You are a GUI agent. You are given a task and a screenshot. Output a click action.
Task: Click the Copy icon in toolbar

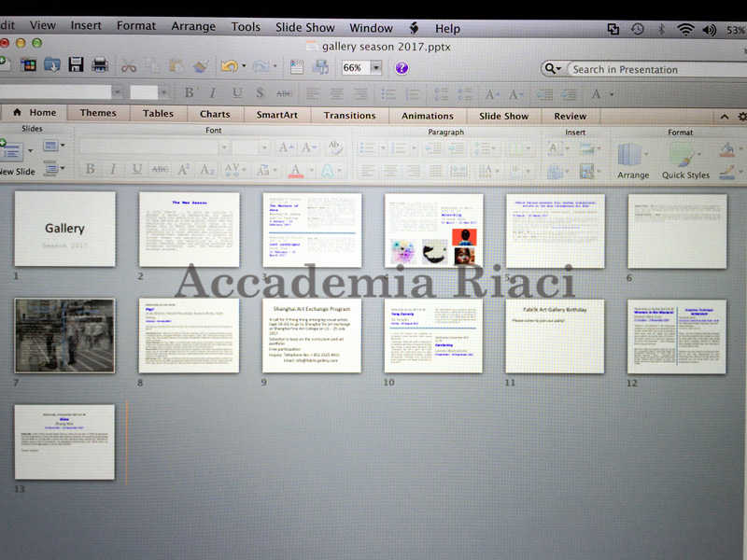(153, 65)
